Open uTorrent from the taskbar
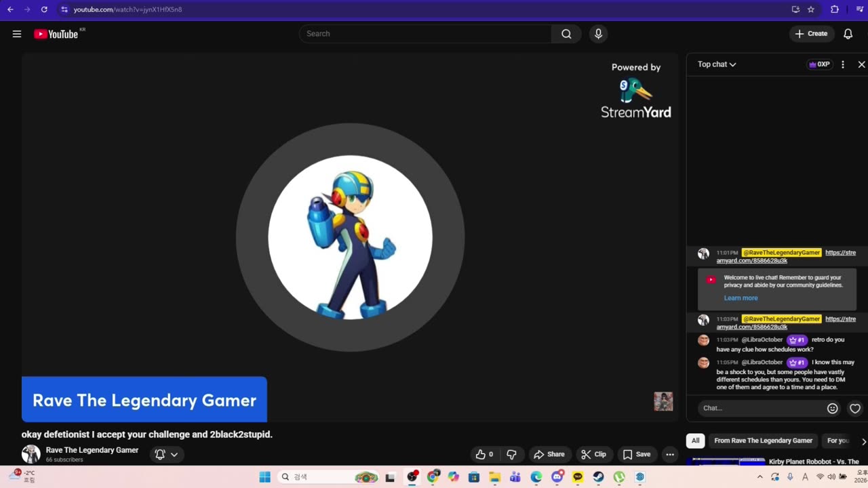This screenshot has height=488, width=868. (619, 477)
